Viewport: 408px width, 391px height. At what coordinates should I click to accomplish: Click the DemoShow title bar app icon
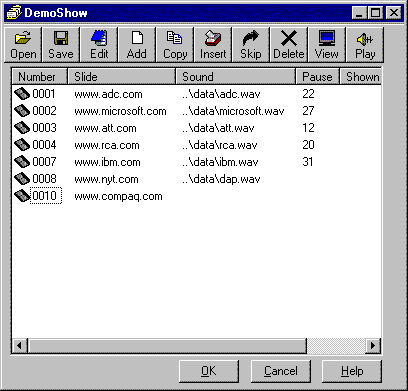[x=14, y=13]
